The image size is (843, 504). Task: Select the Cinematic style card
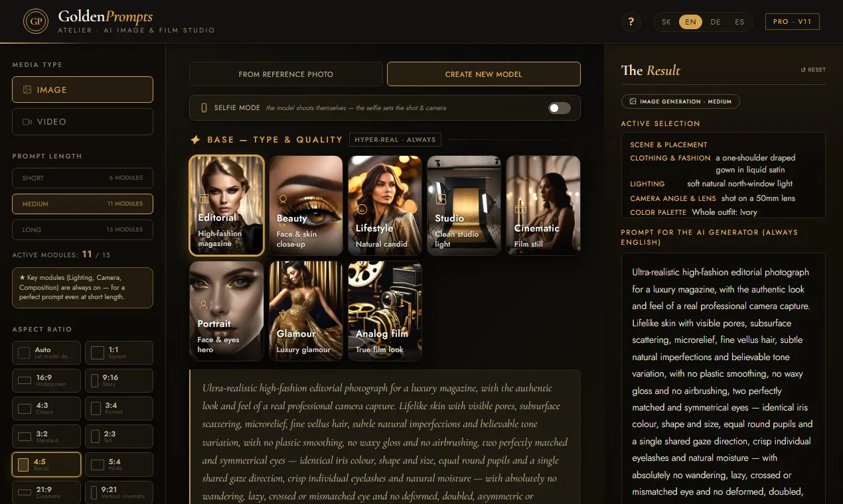pyautogui.click(x=543, y=206)
